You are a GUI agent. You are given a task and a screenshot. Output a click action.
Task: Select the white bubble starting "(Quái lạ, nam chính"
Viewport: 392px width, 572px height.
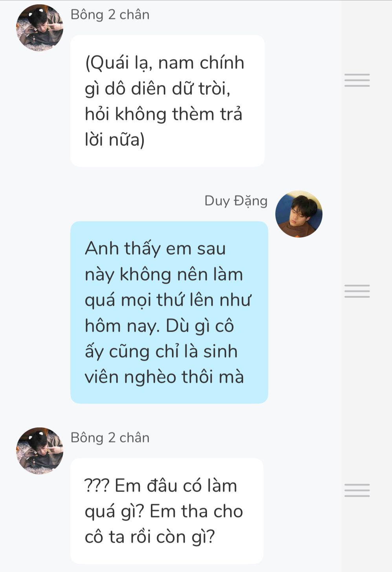click(167, 101)
